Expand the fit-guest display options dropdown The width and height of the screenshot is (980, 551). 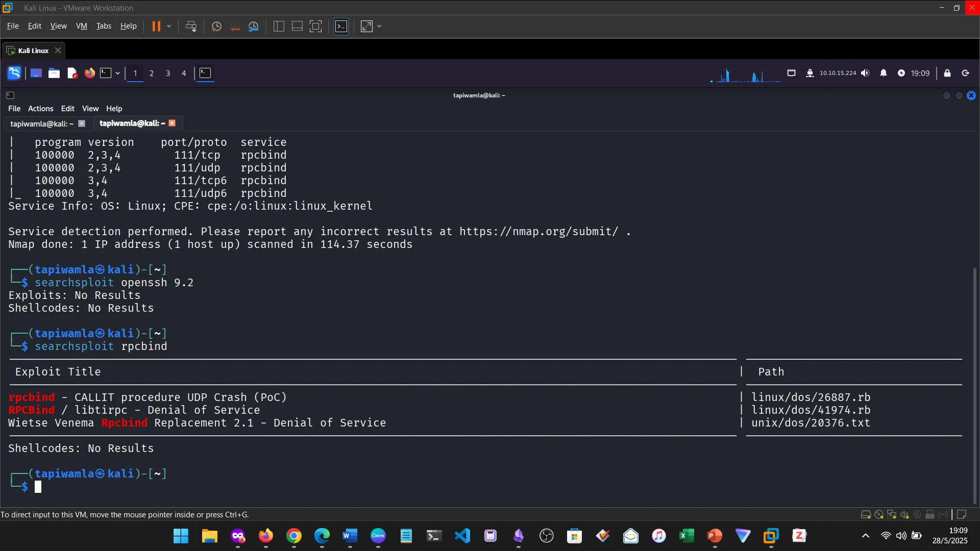379,26
